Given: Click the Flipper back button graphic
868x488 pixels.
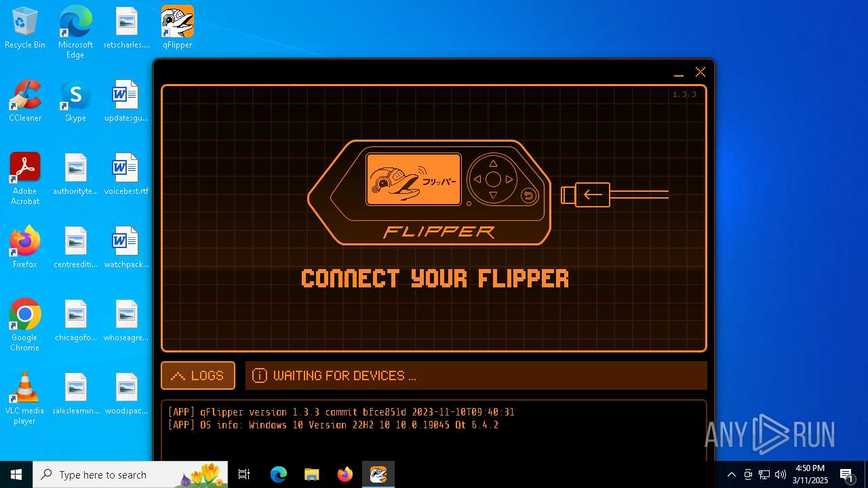Looking at the screenshot, I should [x=528, y=196].
